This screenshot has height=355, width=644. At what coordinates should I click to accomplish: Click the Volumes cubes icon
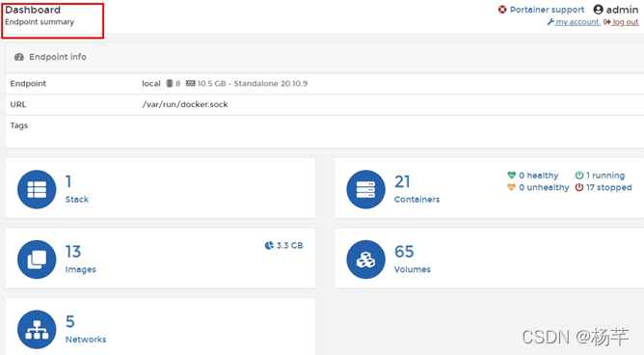coord(365,259)
